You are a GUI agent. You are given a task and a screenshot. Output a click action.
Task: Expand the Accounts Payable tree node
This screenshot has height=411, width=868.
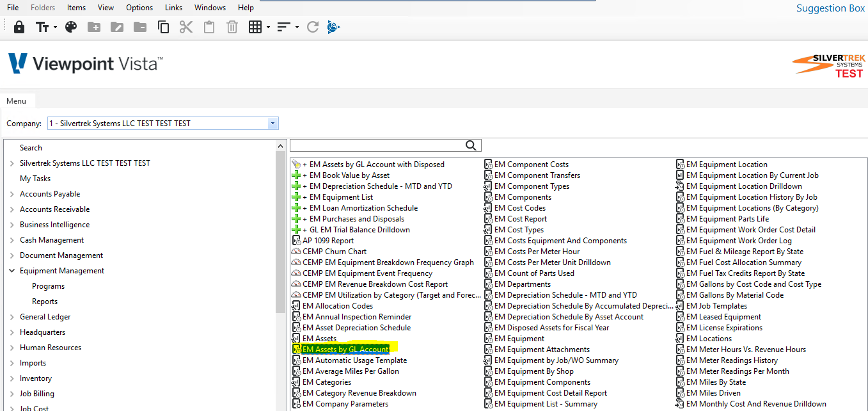pyautogui.click(x=12, y=194)
